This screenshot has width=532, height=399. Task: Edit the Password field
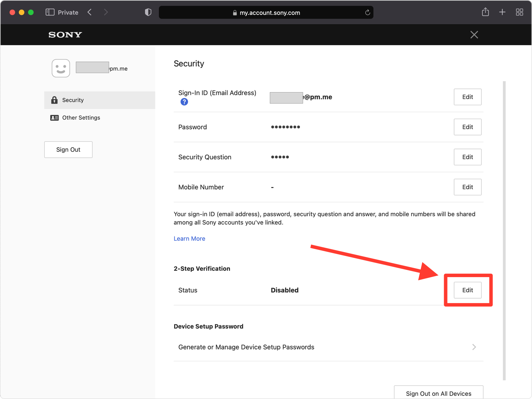coord(467,127)
